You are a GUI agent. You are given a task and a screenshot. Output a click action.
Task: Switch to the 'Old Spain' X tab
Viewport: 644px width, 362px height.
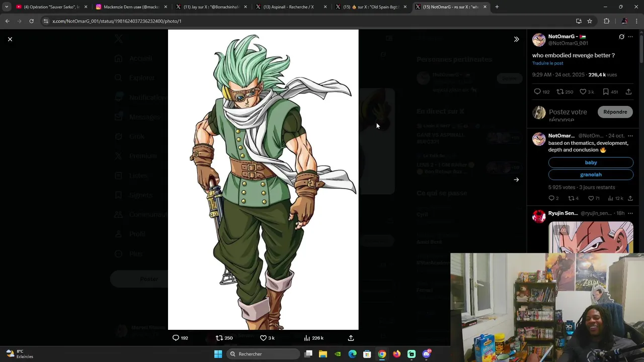pos(371,7)
